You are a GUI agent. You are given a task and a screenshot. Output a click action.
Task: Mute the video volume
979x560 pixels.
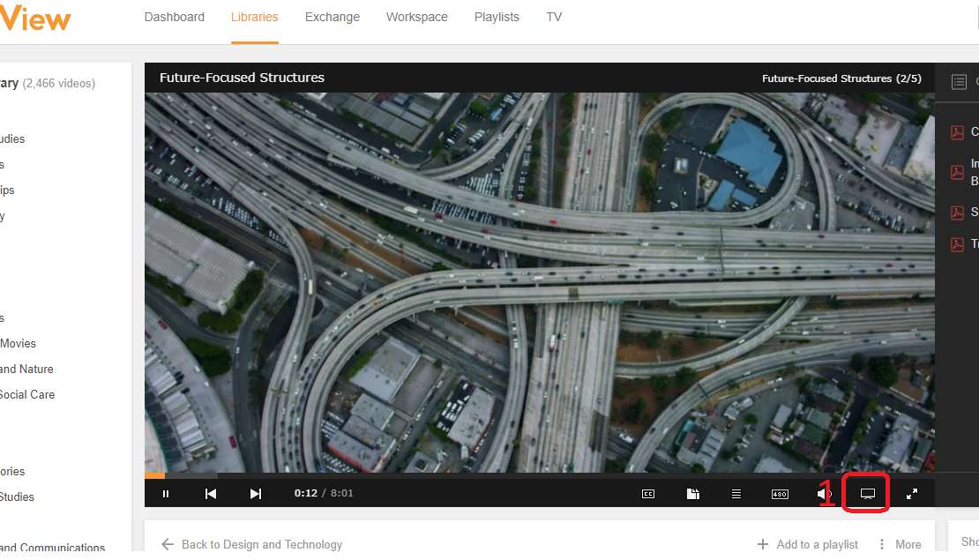(x=823, y=494)
